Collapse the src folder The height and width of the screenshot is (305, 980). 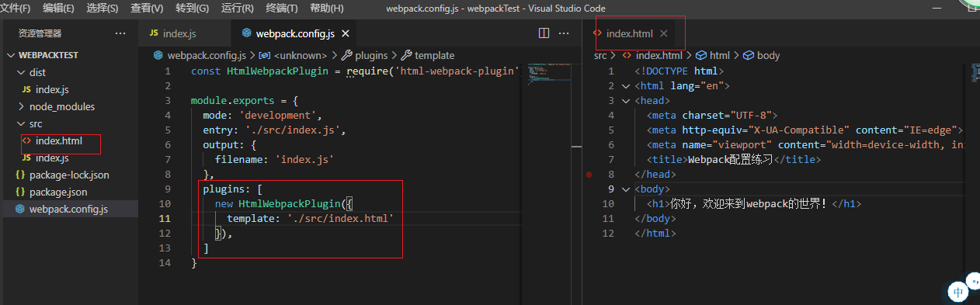(x=20, y=123)
